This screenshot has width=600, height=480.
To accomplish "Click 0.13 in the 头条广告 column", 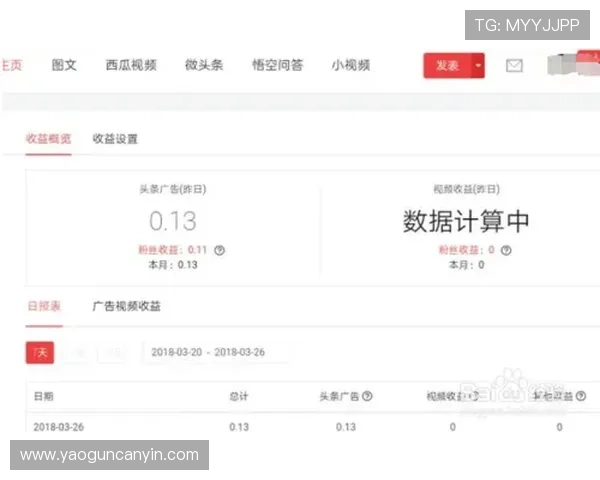I will tap(346, 427).
